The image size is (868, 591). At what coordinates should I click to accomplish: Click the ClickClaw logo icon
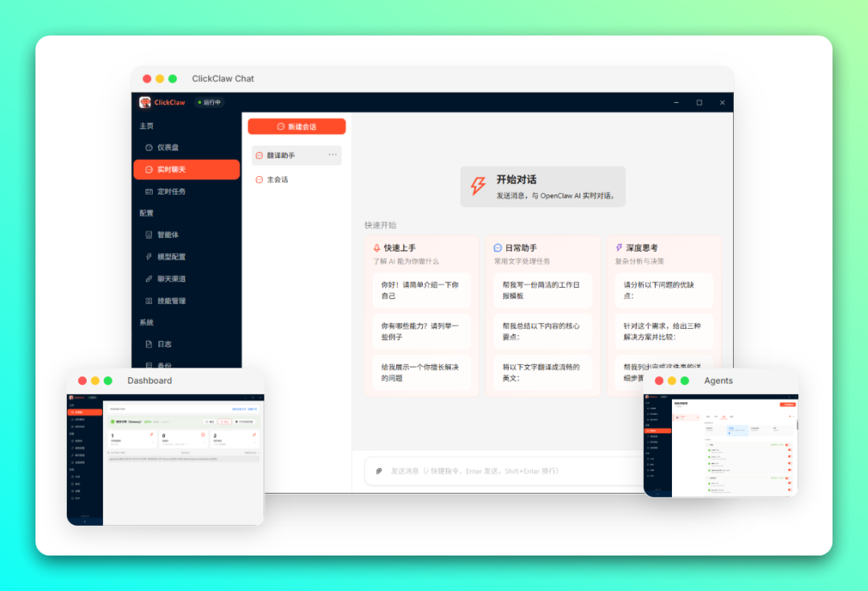coord(145,102)
